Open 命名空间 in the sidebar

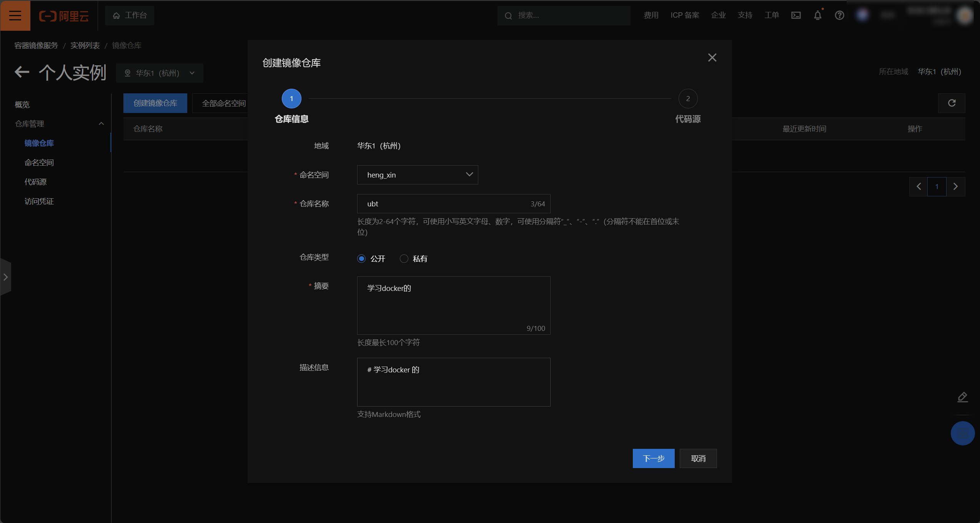click(39, 163)
